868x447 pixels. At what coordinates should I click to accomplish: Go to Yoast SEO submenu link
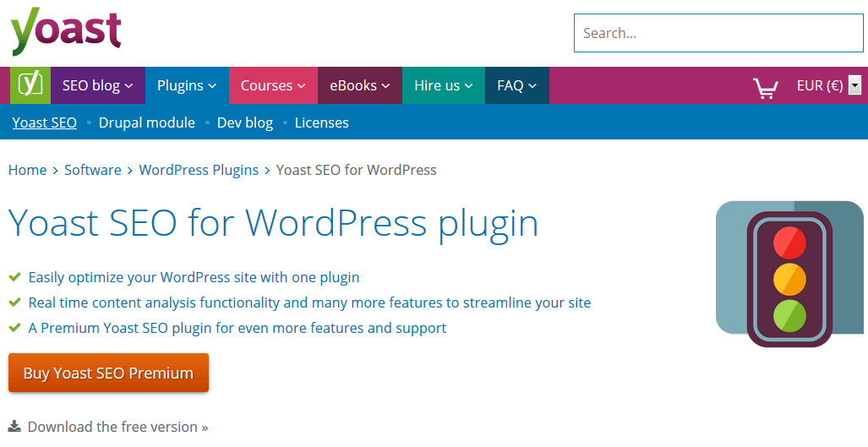[x=45, y=123]
